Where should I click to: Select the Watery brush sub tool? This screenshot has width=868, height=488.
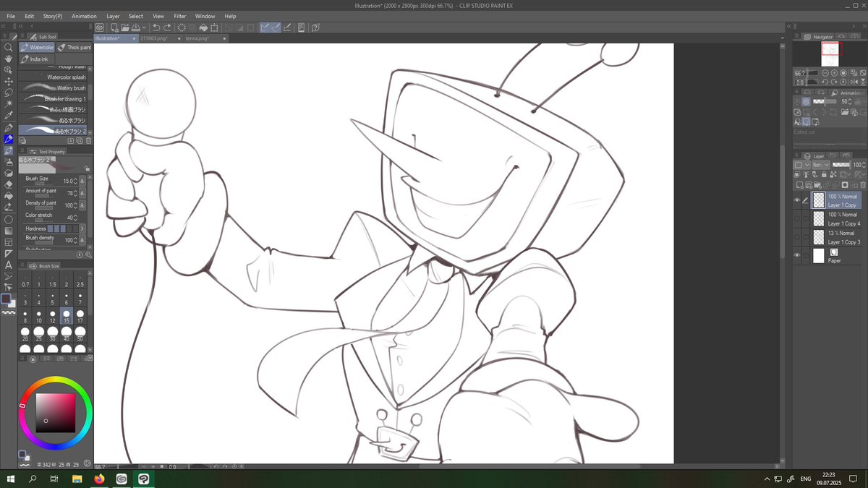(x=54, y=88)
